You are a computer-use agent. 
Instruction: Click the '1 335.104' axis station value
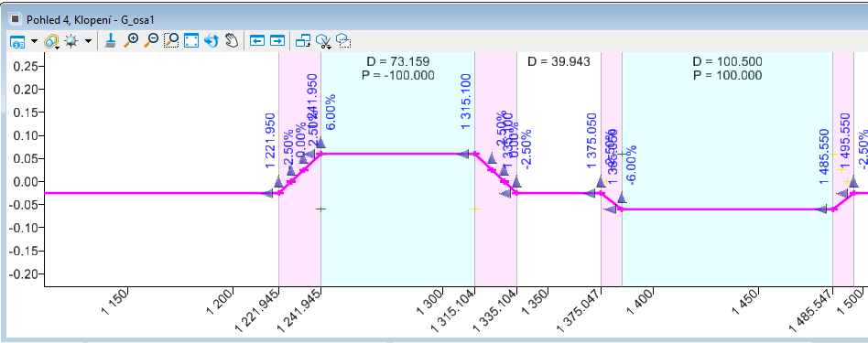coord(494,311)
